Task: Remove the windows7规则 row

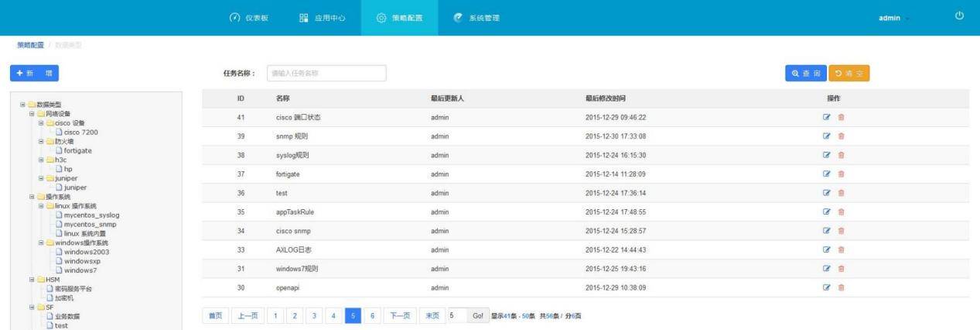Action: tap(842, 269)
